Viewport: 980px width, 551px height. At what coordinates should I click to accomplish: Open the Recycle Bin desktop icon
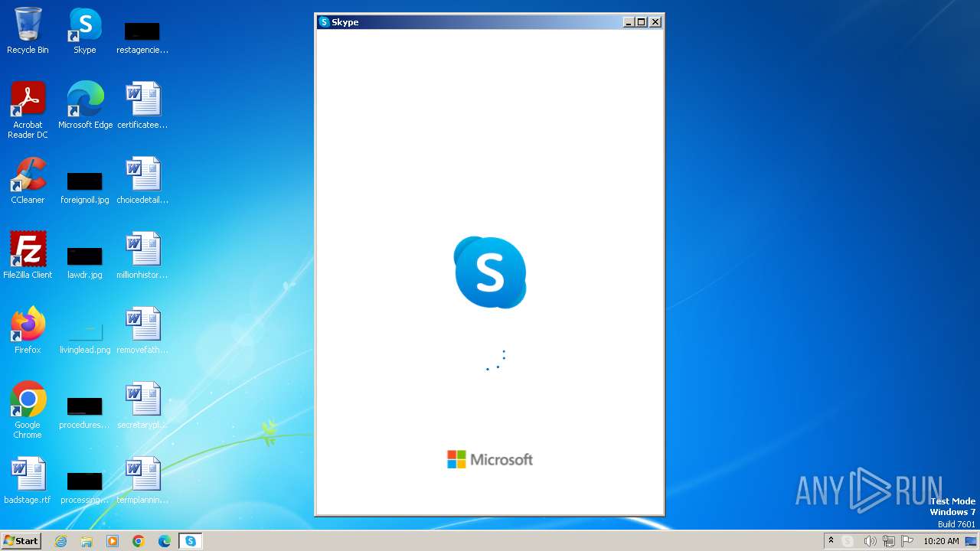click(x=28, y=31)
